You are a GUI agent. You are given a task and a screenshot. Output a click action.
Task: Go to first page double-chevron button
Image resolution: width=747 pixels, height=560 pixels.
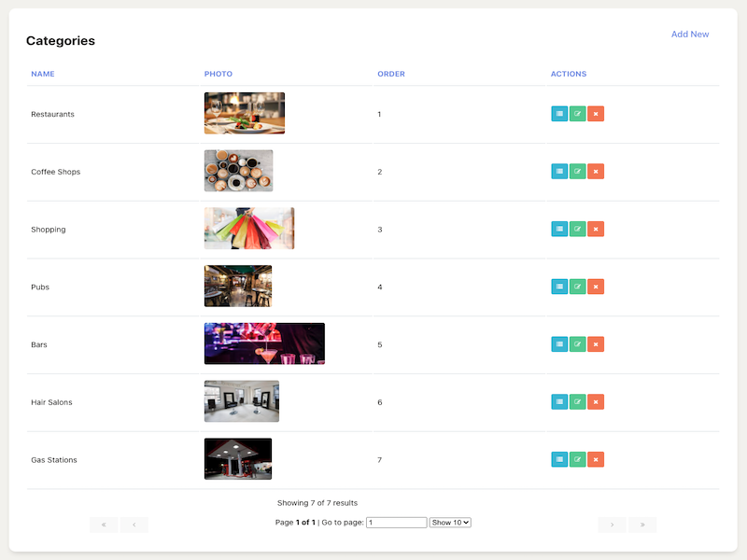click(x=104, y=525)
